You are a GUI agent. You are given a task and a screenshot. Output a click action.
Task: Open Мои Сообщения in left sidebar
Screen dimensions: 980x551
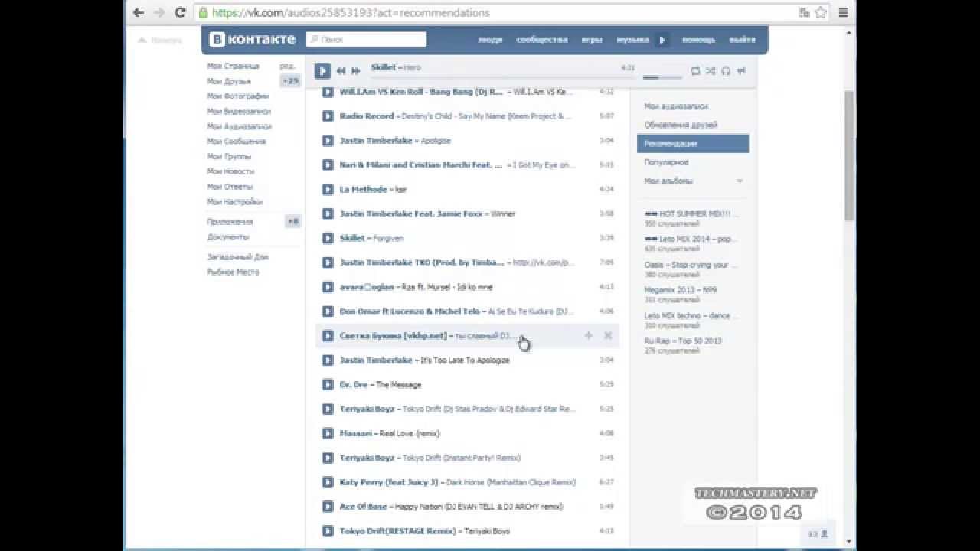(237, 142)
